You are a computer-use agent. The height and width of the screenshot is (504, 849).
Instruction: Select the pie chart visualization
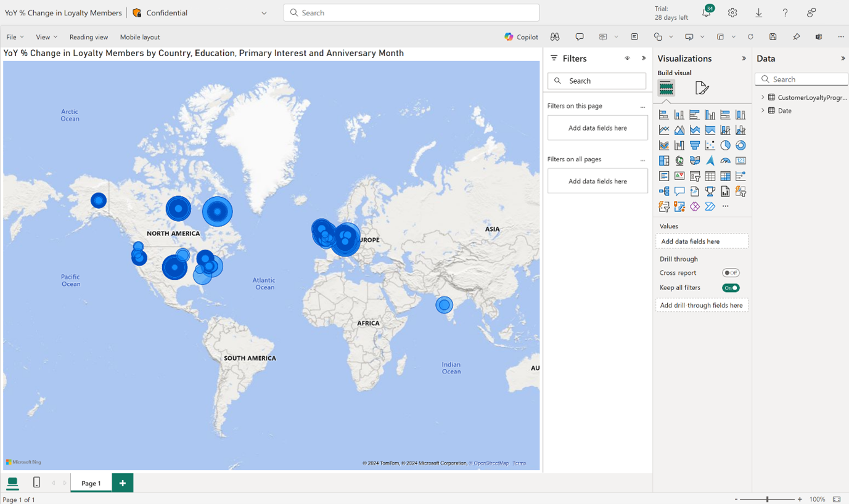[x=725, y=145]
